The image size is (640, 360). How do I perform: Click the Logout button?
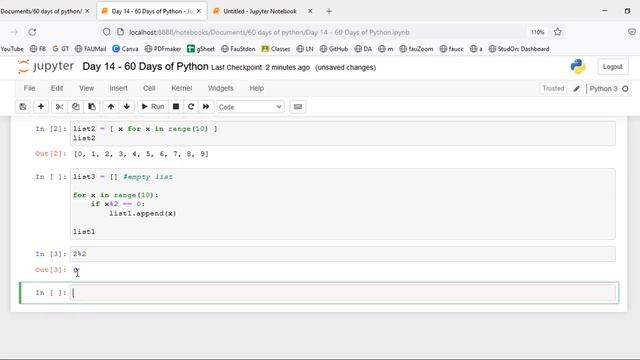613,67
